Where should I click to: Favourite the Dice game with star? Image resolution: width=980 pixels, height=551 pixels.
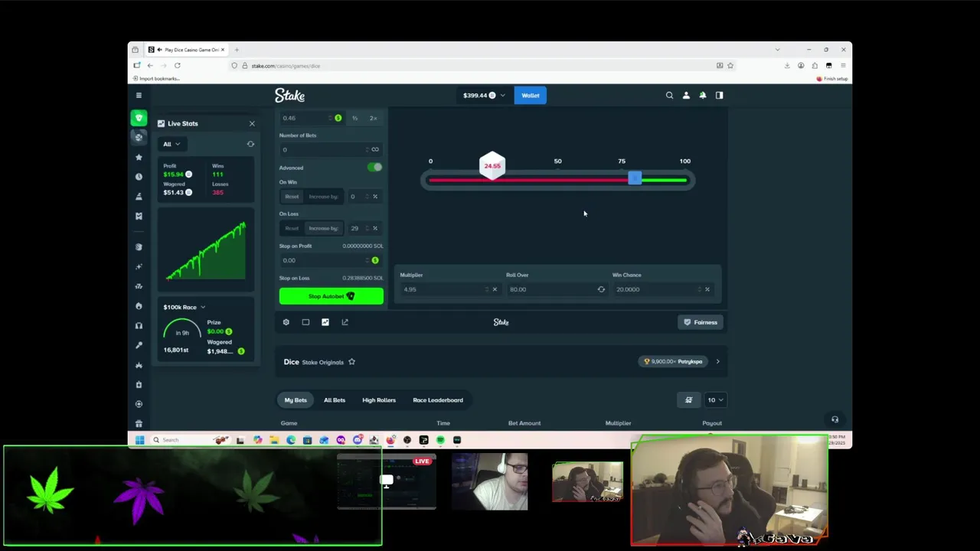pos(351,362)
